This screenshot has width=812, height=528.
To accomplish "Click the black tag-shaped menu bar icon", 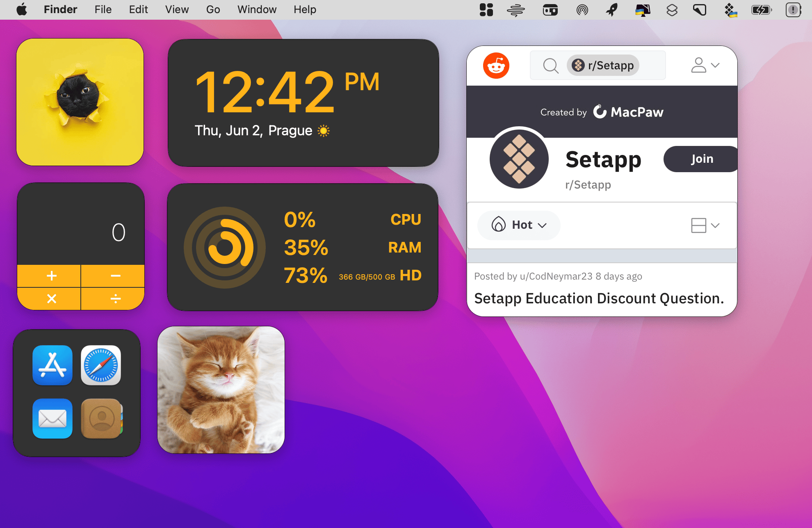I will pyautogui.click(x=700, y=9).
